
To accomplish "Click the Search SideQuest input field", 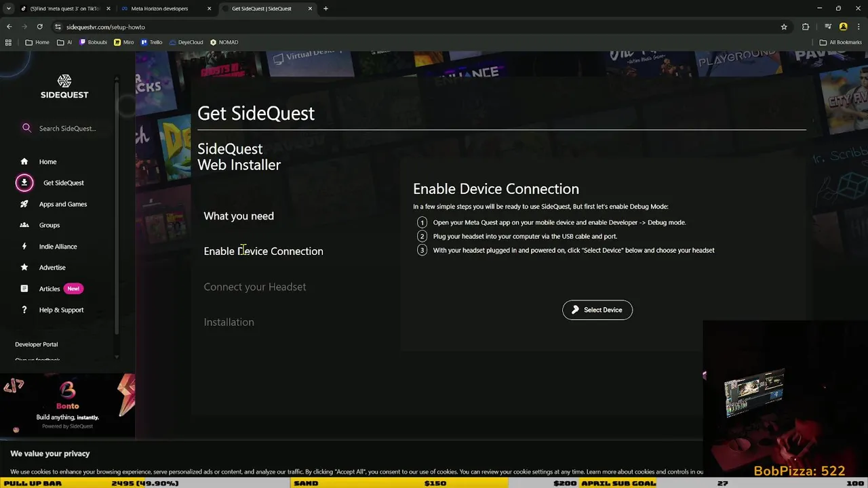I will (68, 128).
